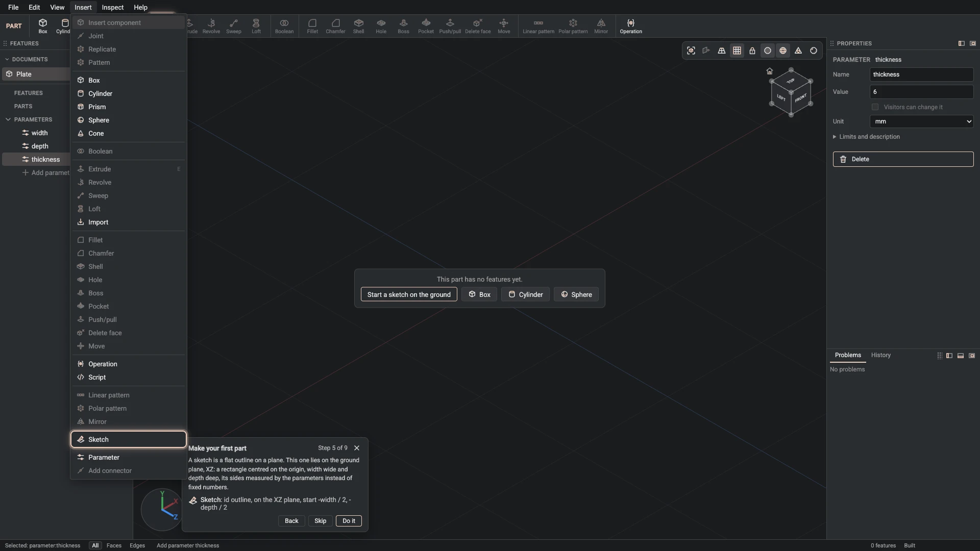980x551 pixels.
Task: Select the width parameter in the tree
Action: point(39,133)
